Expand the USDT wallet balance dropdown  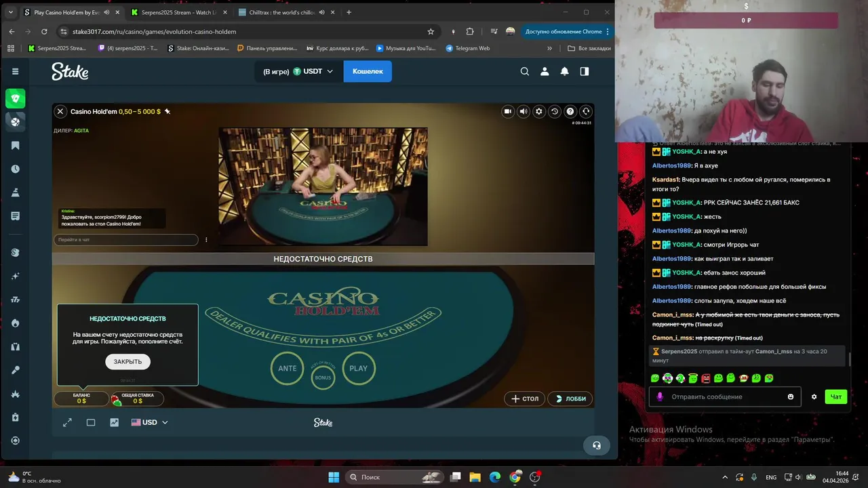[x=298, y=71]
